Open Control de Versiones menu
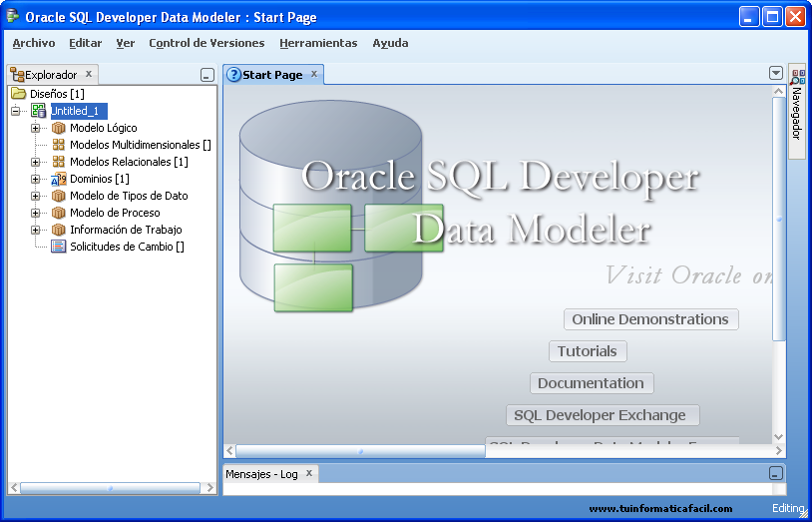This screenshot has width=812, height=522. pos(206,43)
